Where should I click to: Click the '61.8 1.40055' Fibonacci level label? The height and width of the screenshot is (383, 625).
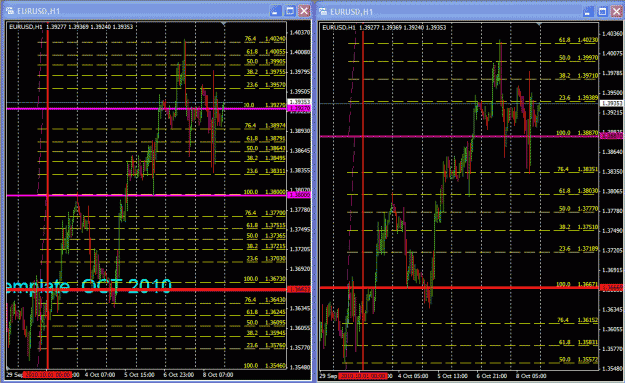(265, 52)
